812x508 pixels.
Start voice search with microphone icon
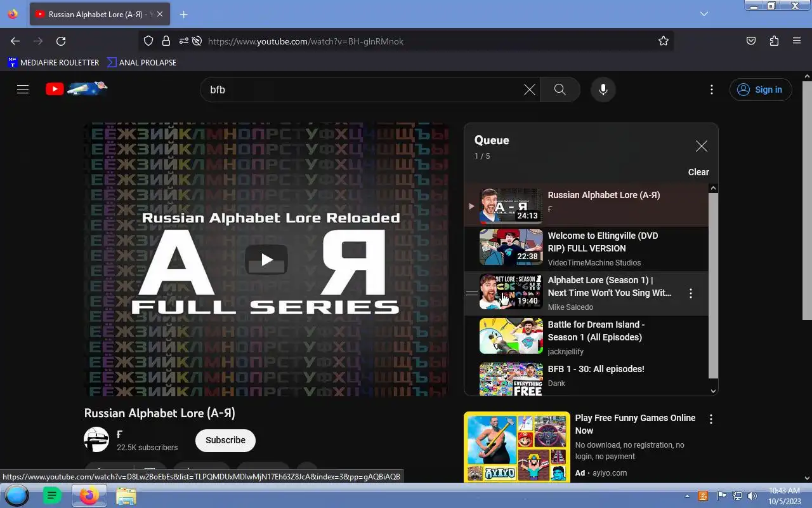[x=603, y=90]
